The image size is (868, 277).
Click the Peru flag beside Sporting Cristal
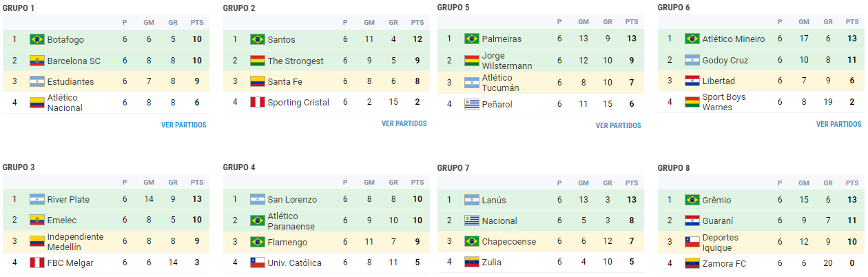click(258, 102)
